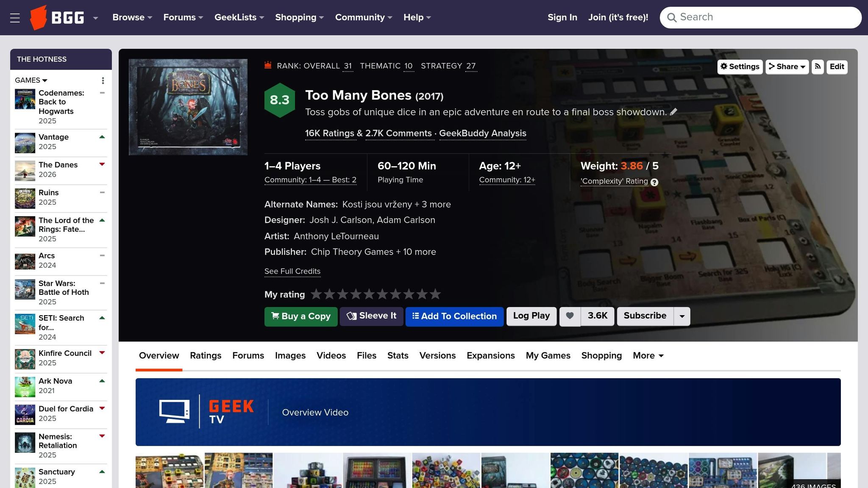Open The Lord of the Rings: Fate entry
The image size is (868, 488).
[x=66, y=225]
